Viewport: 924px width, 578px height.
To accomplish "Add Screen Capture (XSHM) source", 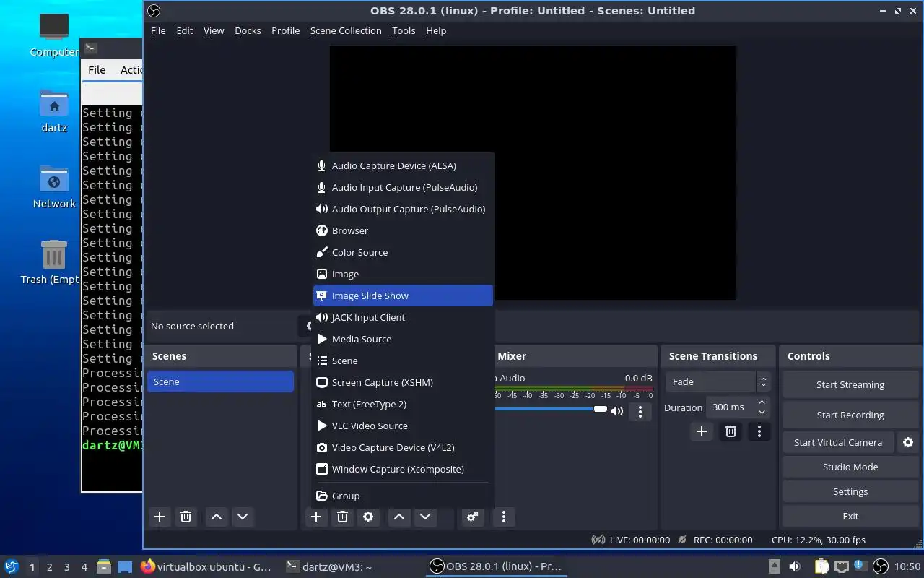I will pyautogui.click(x=403, y=382).
